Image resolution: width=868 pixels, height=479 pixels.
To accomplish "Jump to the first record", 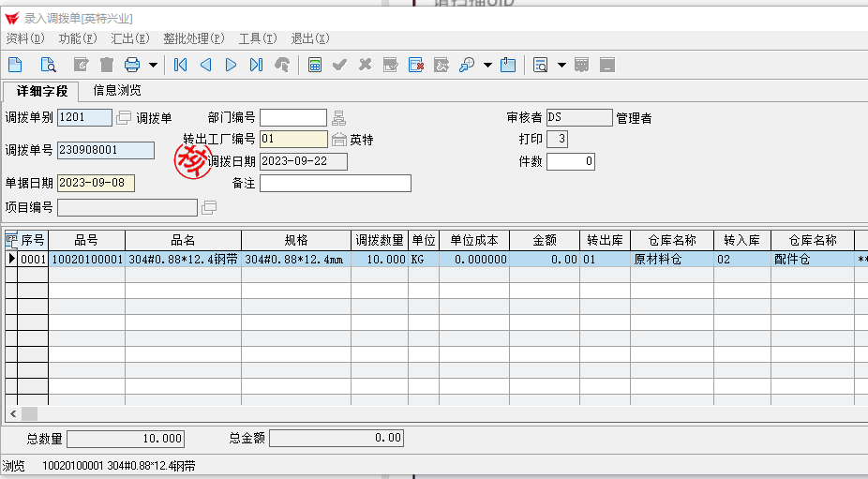I will pos(180,65).
